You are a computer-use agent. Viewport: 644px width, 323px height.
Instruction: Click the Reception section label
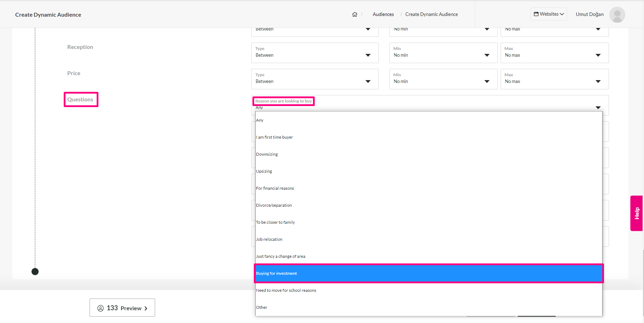(80, 47)
